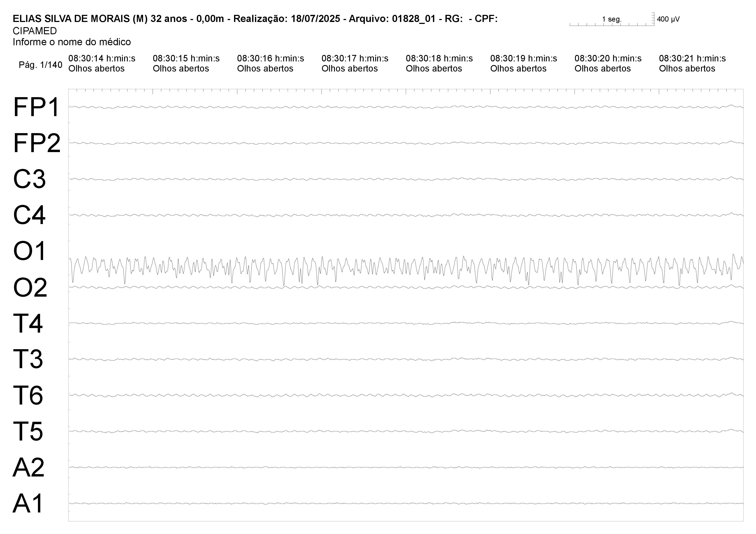Select the A2 channel label
Viewport: 756px width, 534px height.
click(x=29, y=467)
